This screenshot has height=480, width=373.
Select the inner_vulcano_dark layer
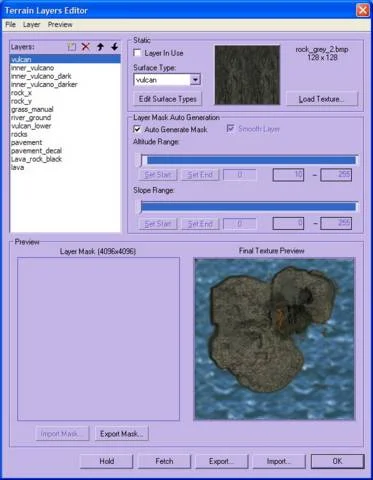tap(41, 76)
